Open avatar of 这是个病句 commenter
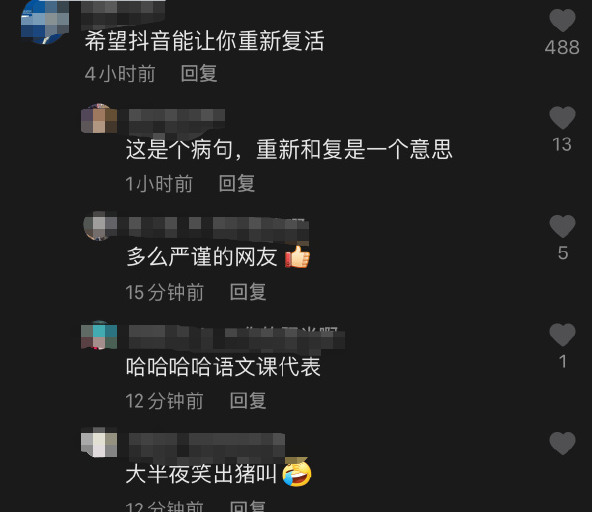 pyautogui.click(x=99, y=119)
